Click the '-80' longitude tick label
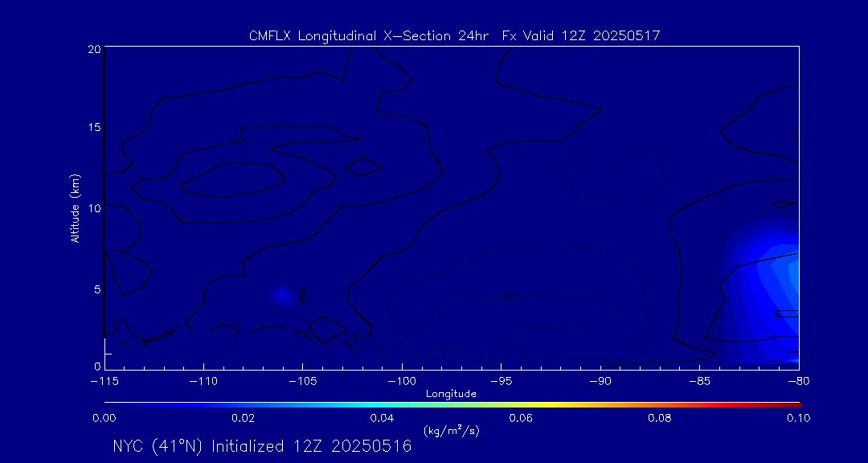The image size is (868, 463). (x=799, y=383)
